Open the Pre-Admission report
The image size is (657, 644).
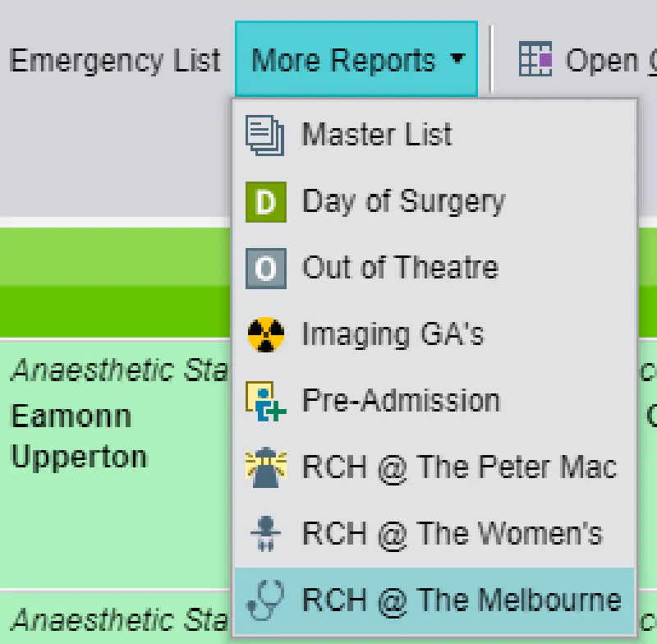tap(401, 400)
